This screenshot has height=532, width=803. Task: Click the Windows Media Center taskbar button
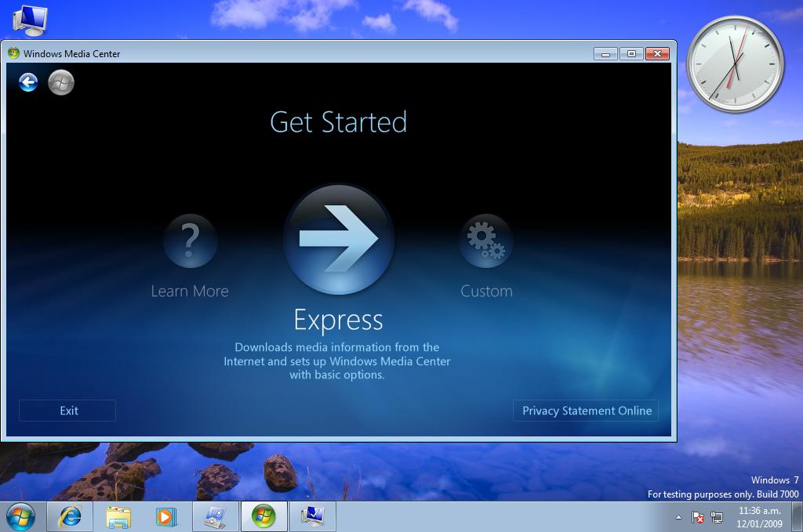click(x=263, y=516)
